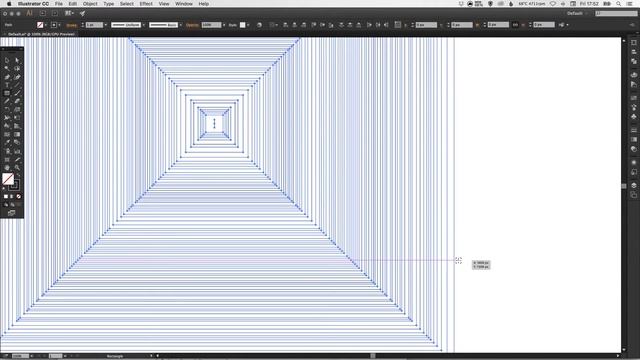Select the Artboard tool

[x=7, y=159]
